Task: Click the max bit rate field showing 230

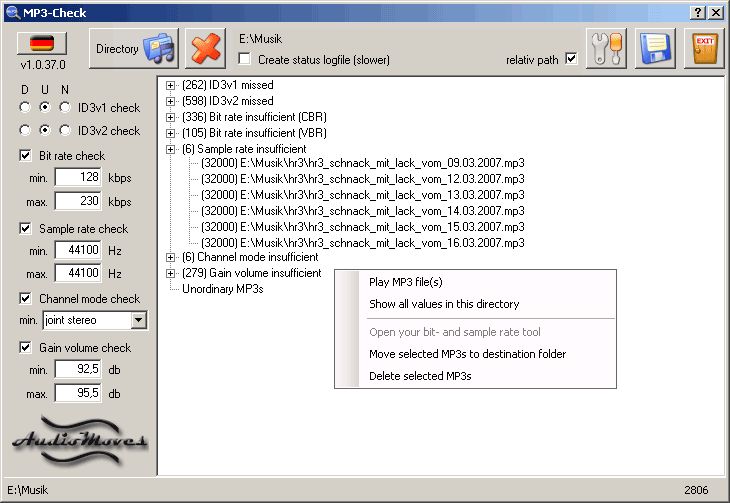Action: [78, 201]
